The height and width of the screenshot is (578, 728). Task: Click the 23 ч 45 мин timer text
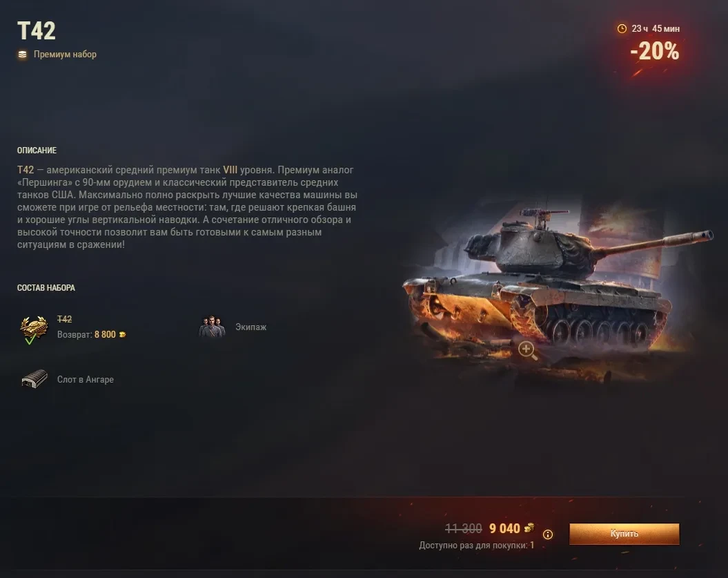(x=656, y=29)
